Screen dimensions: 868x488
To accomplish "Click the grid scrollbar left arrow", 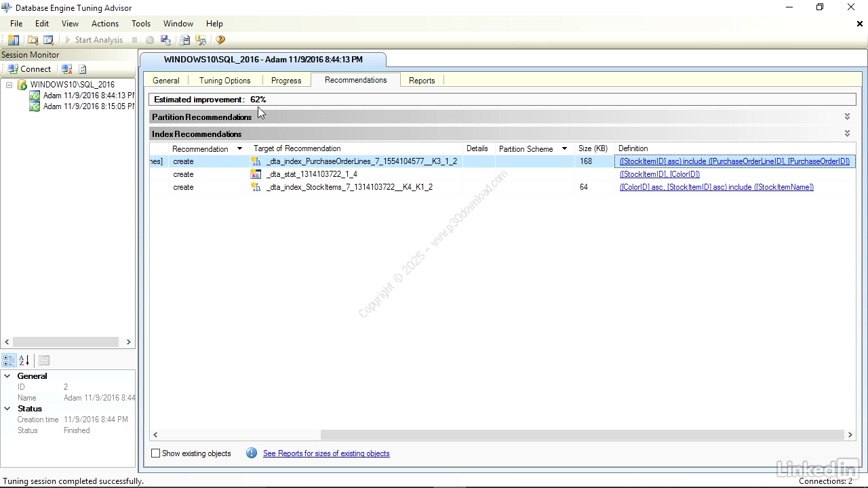I will (x=155, y=434).
